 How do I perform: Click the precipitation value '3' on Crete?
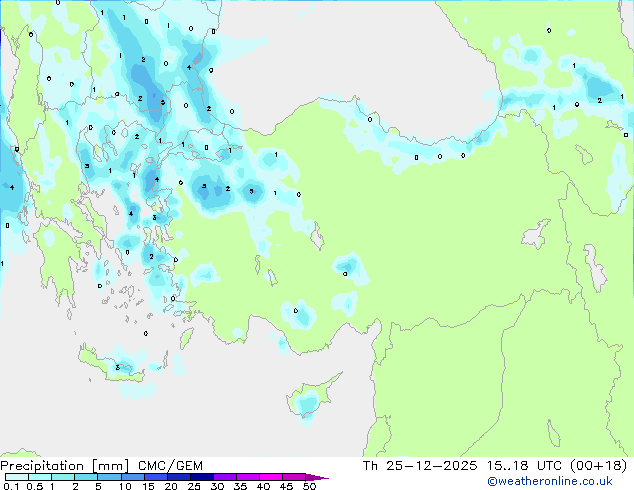tap(118, 367)
